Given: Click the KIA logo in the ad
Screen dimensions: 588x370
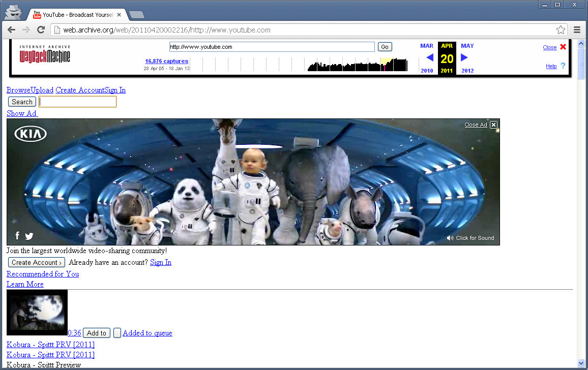Looking at the screenshot, I should pyautogui.click(x=31, y=134).
